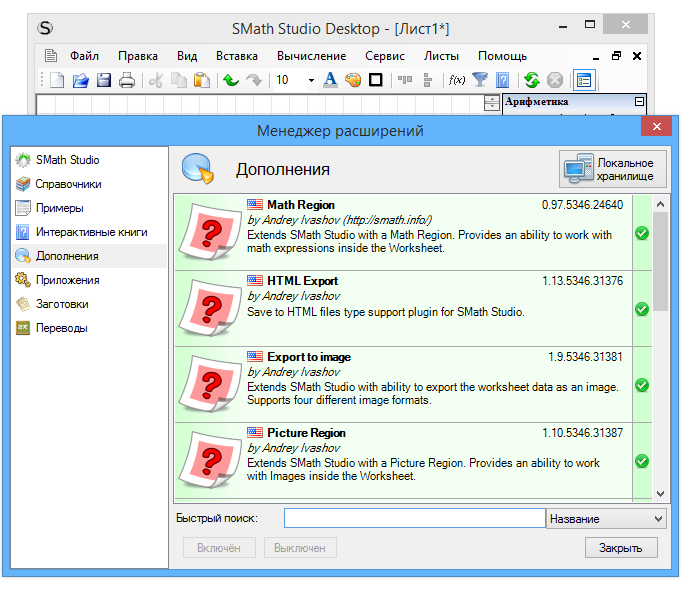Align regions vertically icon
The image size is (697, 596).
pos(428,80)
